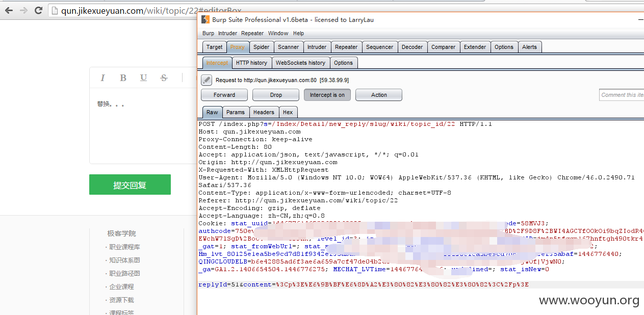The image size is (644, 315).
Task: Click the Referer header line
Action: [x=298, y=200]
